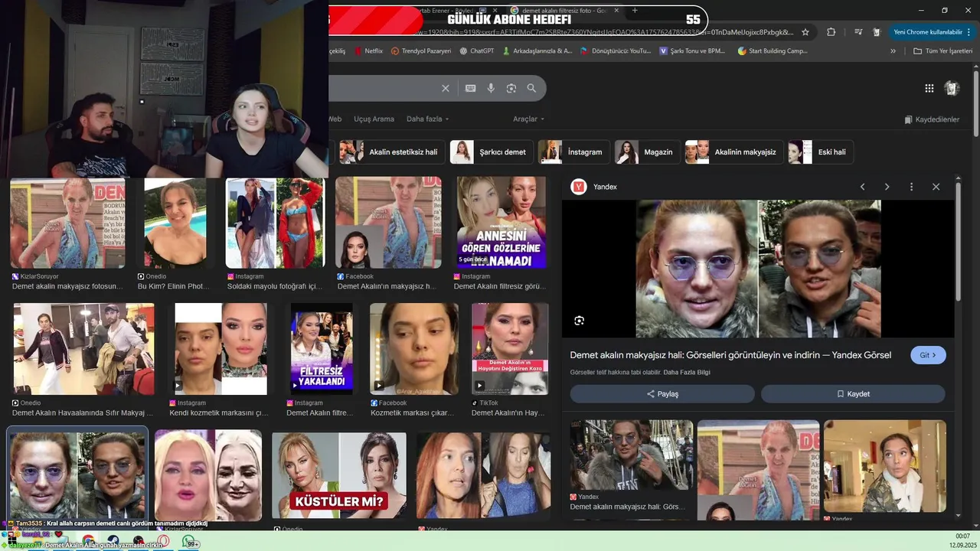The height and width of the screenshot is (551, 980).
Task: Click Steam icon in Windows taskbar
Action: 113,543
